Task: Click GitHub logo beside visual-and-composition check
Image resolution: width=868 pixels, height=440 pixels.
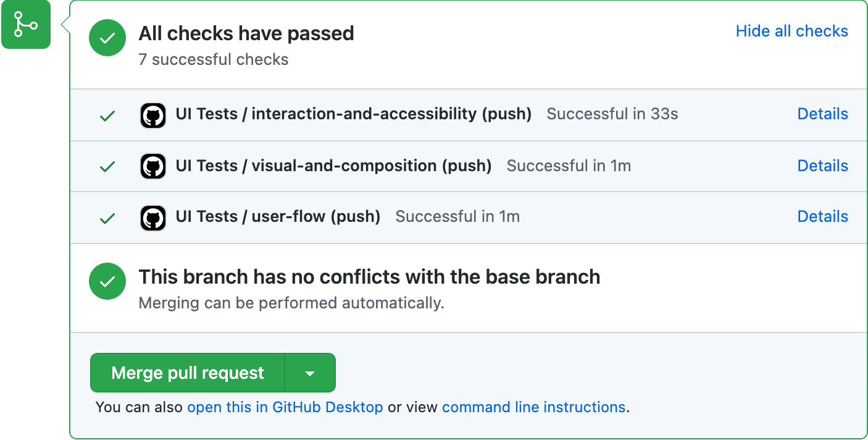Action: pyautogui.click(x=153, y=166)
